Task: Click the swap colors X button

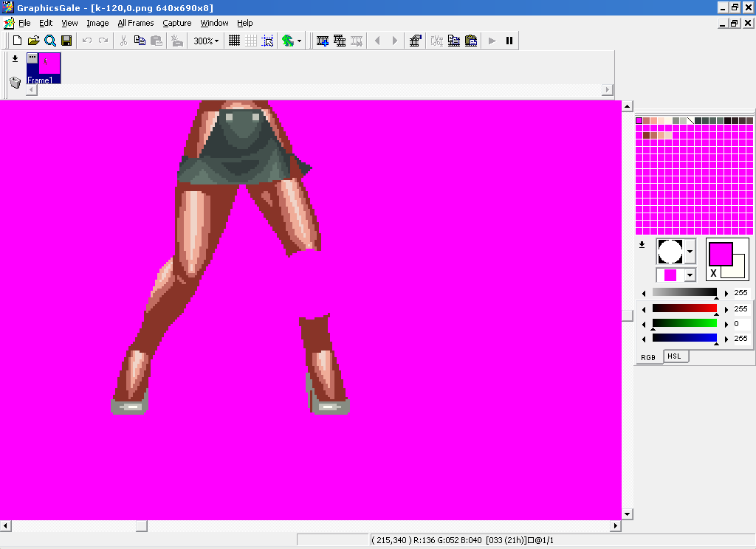Action: click(713, 273)
